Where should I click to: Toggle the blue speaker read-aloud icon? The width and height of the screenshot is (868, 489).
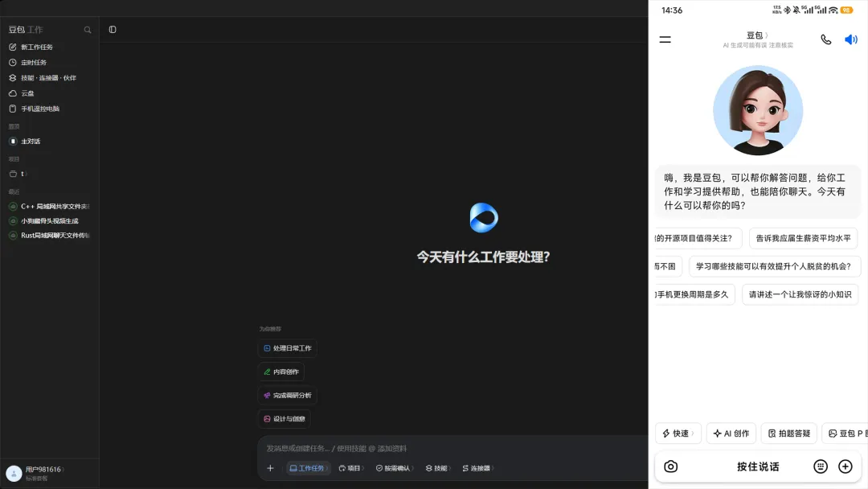point(851,39)
